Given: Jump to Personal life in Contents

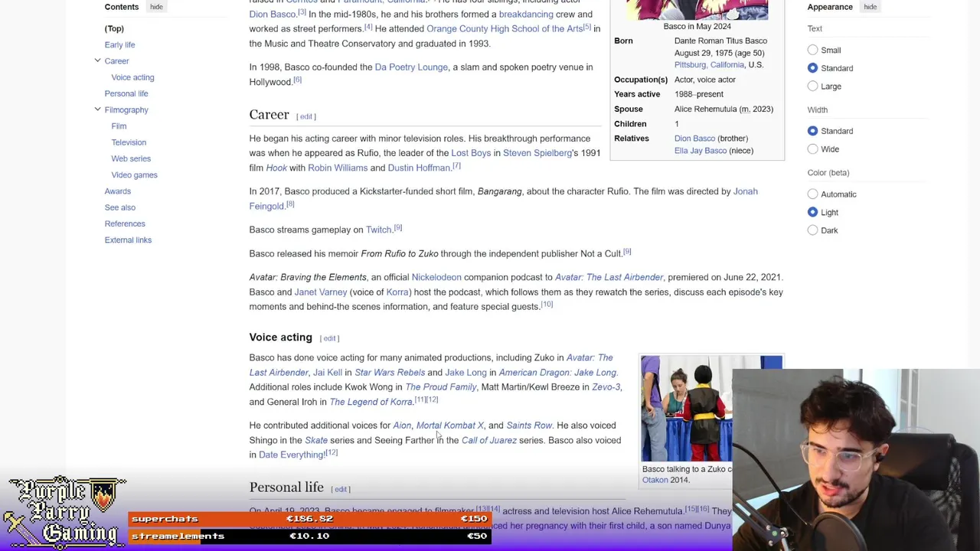Looking at the screenshot, I should point(126,93).
